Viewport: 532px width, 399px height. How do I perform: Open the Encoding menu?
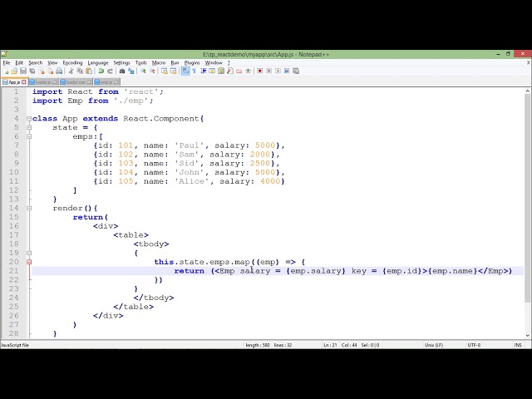72,62
